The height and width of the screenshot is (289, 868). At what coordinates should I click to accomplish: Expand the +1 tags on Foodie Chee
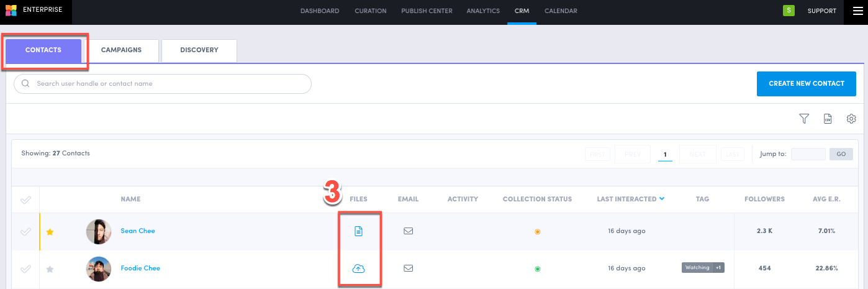718,268
